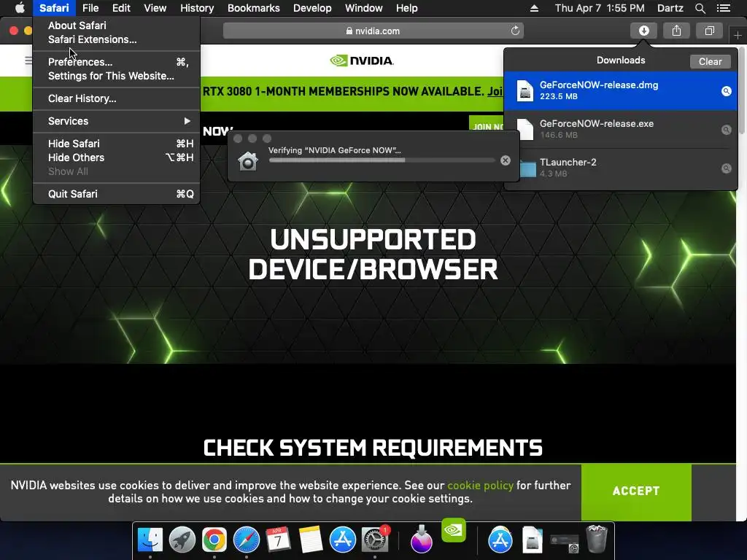Open the site hamburger menu
The height and width of the screenshot is (560, 747).
click(28, 61)
